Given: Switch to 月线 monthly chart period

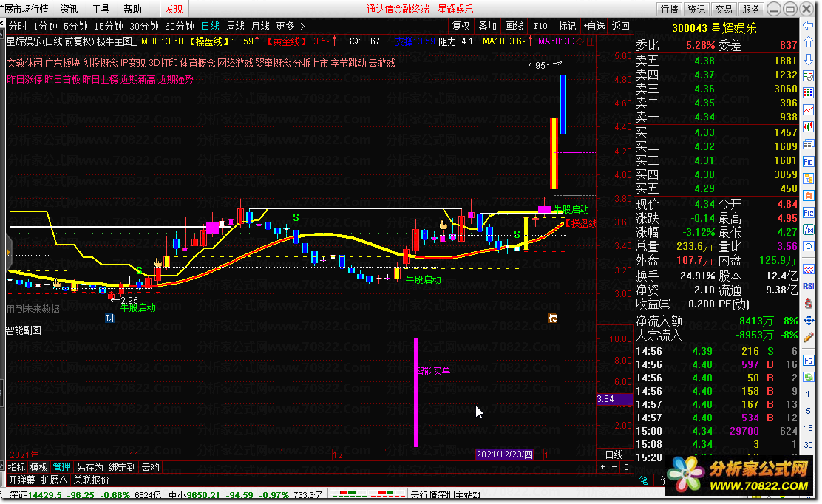Looking at the screenshot, I should click(x=260, y=26).
